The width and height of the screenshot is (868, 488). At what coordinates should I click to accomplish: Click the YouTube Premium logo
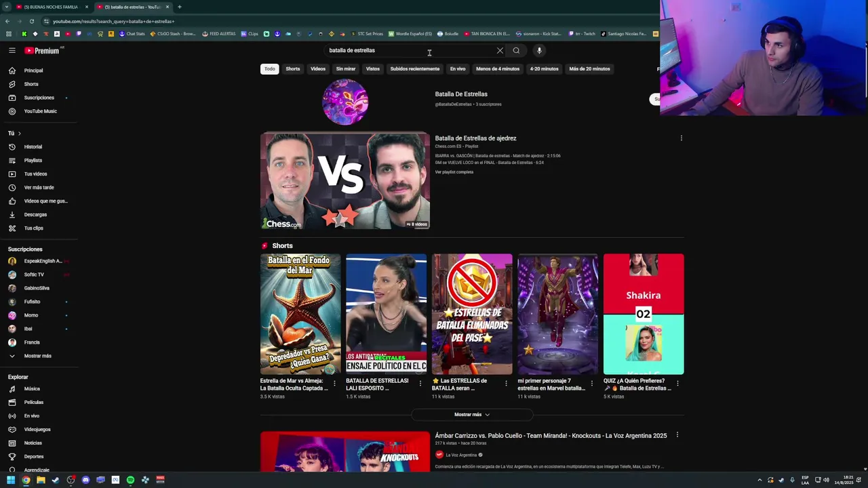42,51
